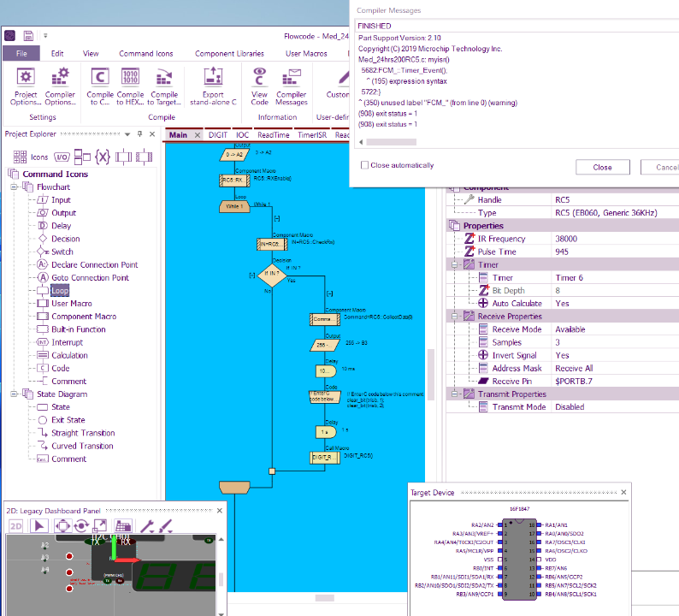Open the I/O section in Project Explorer
This screenshot has width=679, height=616.
point(62,157)
